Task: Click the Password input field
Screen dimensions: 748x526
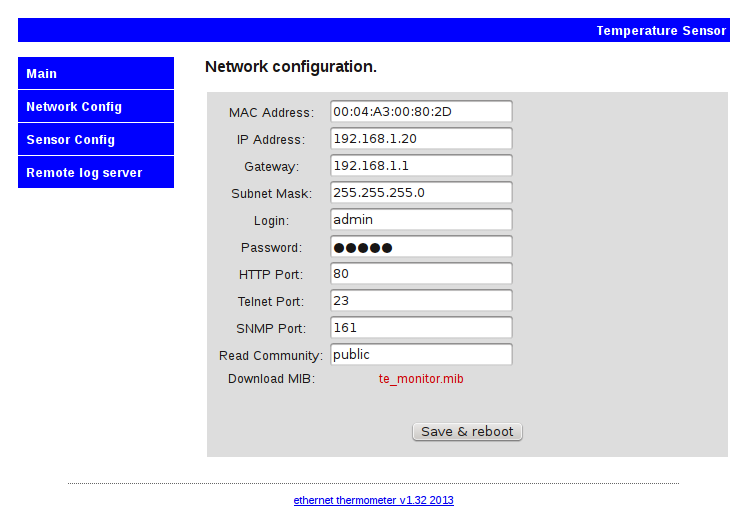Action: 421,247
